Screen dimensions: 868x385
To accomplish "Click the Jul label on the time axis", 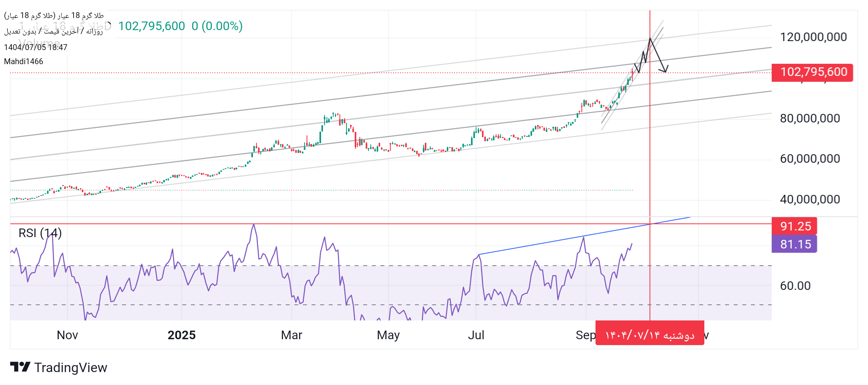I will point(476,335).
